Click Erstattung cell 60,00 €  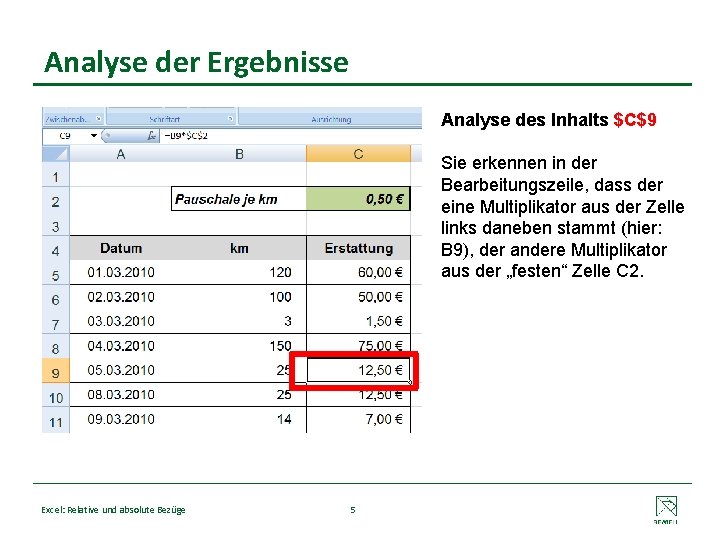[358, 272]
